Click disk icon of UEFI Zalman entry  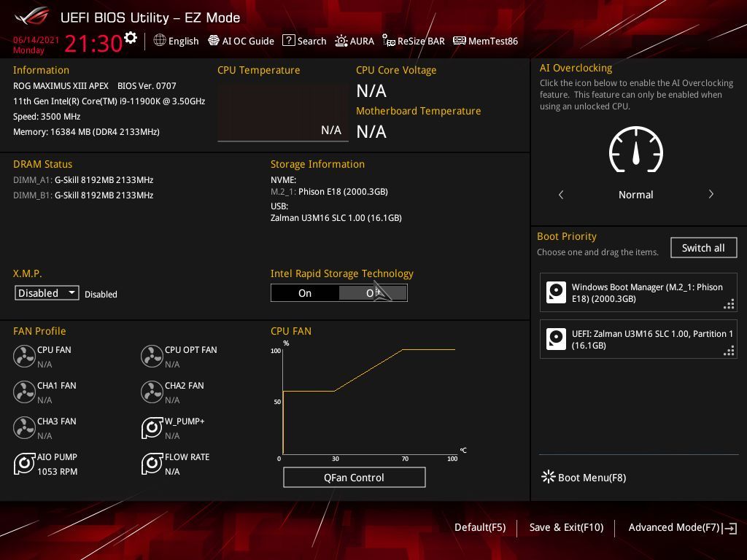556,339
